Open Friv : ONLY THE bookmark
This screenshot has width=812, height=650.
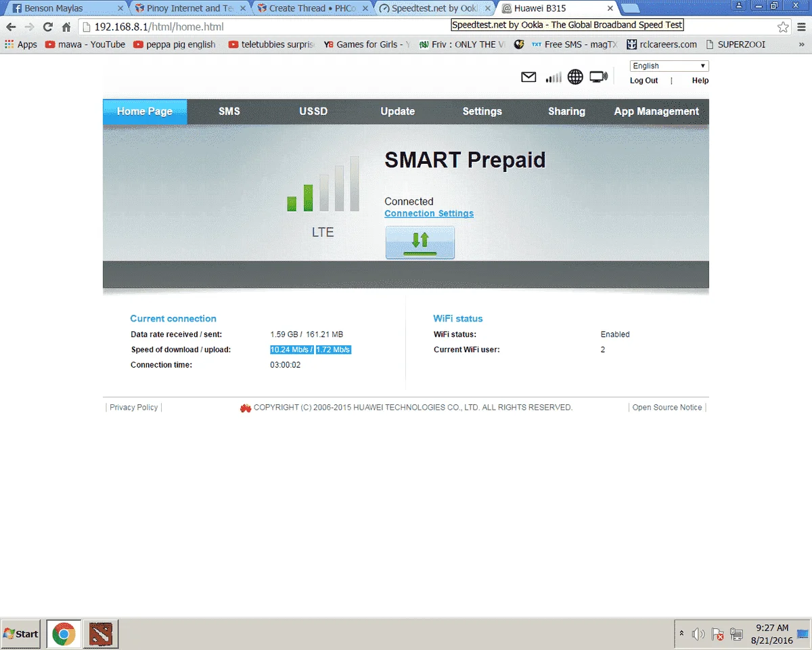pos(462,45)
